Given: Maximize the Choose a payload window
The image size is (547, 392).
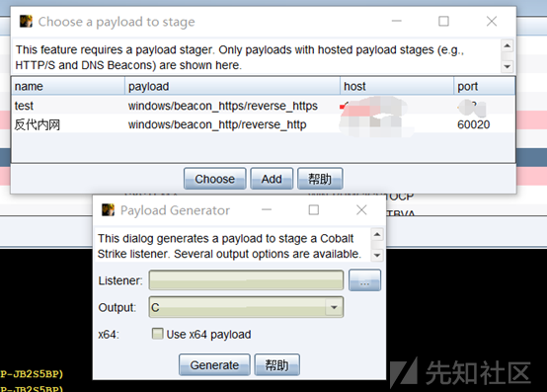Looking at the screenshot, I should (443, 22).
